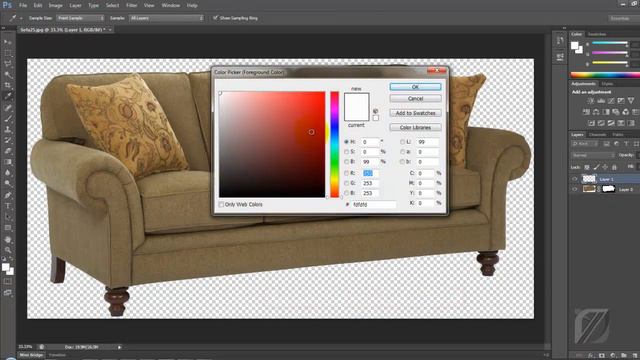Add a Vibrance adjustment

[x=631, y=100]
